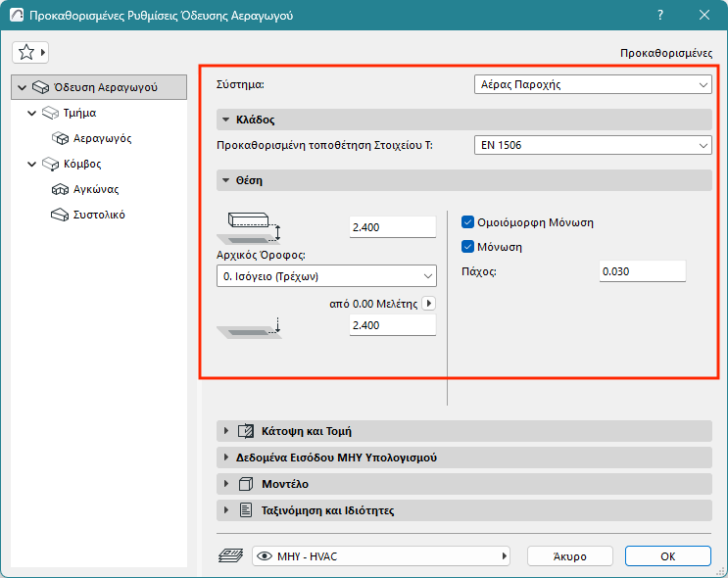Image resolution: width=728 pixels, height=578 pixels.
Task: Open the Σύστημα dropdown showing Αέρας Παροχής
Action: pos(592,85)
